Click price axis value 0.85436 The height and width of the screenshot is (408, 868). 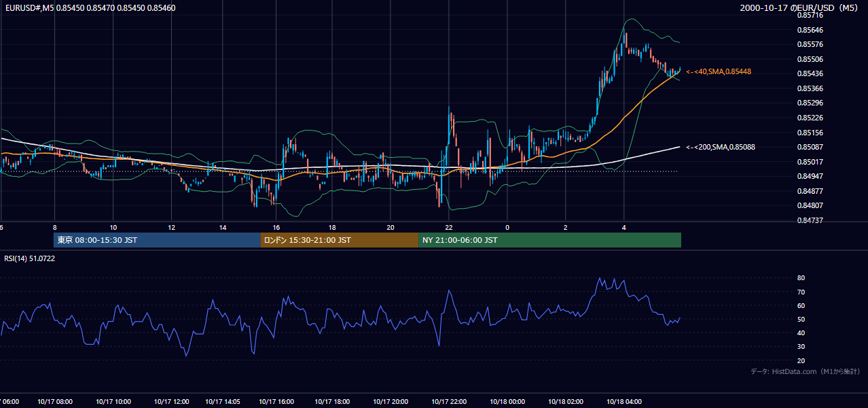tap(810, 73)
